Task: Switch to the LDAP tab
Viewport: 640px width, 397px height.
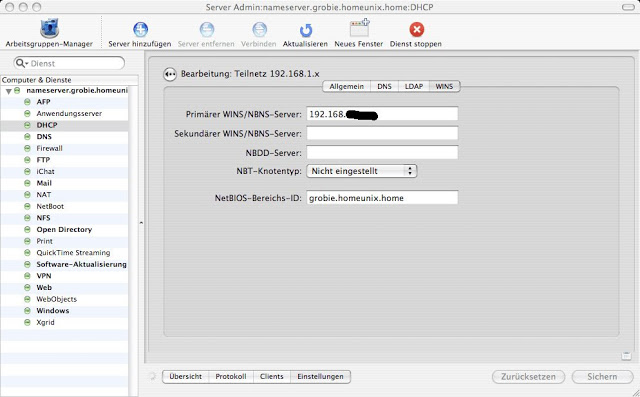Action: coord(413,86)
